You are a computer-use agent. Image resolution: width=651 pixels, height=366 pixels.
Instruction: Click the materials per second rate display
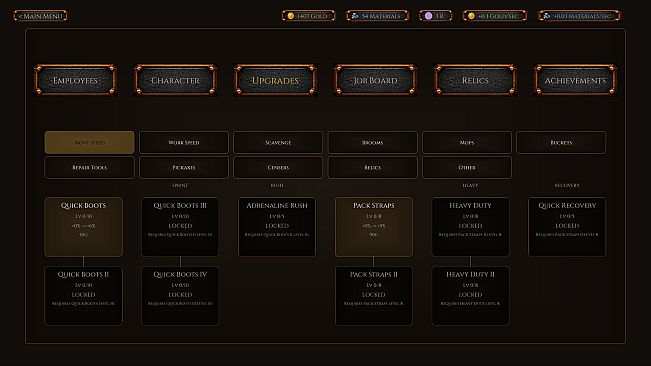579,16
